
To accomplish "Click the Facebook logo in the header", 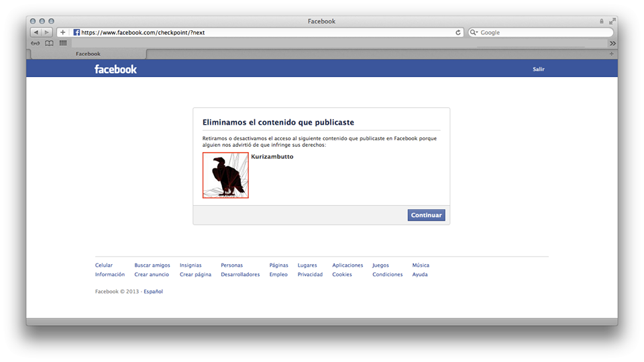I will (x=115, y=69).
